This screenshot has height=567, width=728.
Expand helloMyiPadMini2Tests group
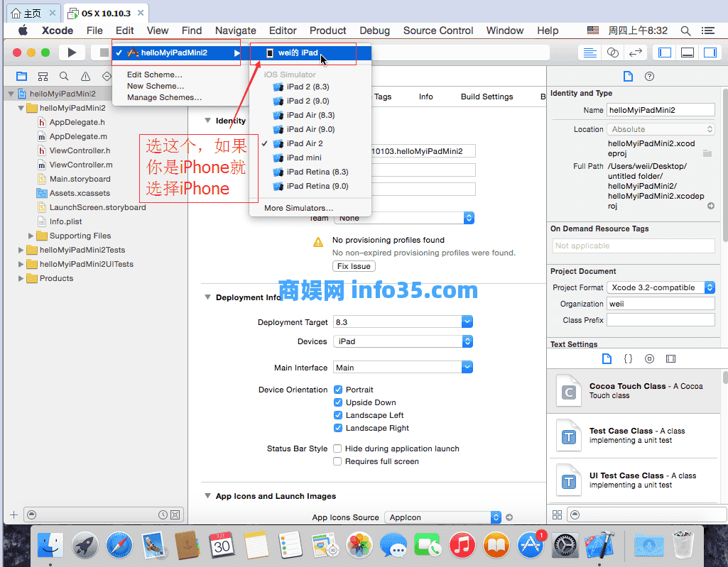tap(21, 250)
